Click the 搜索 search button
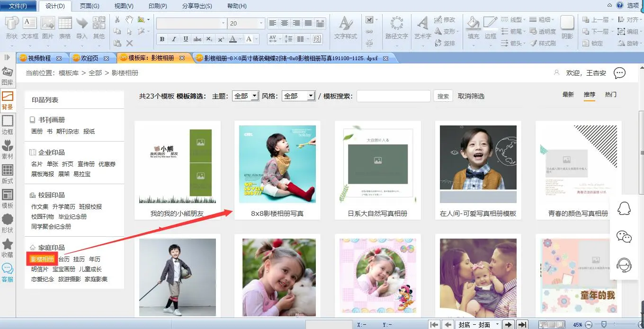The image size is (644, 329). pyautogui.click(x=443, y=96)
